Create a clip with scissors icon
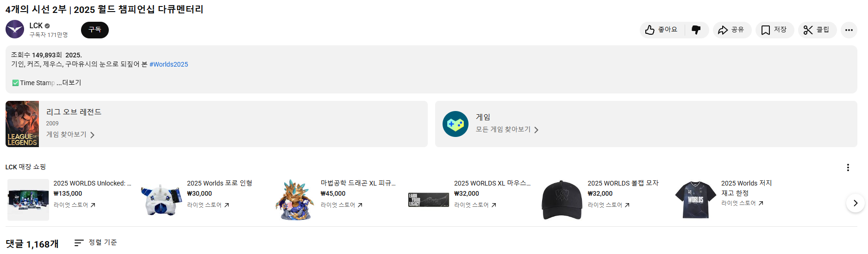Image resolution: width=868 pixels, height=254 pixels. tap(817, 30)
